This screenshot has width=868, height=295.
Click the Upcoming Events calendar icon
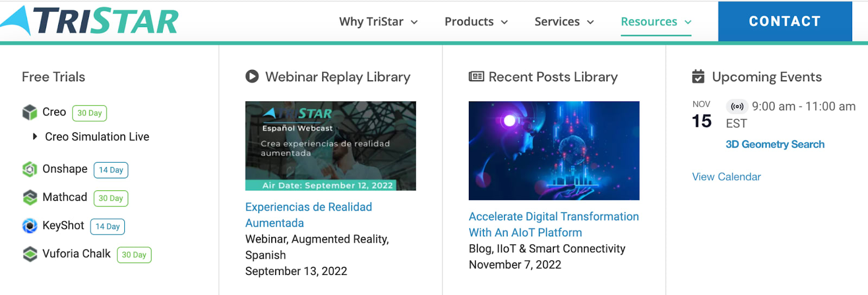(698, 76)
